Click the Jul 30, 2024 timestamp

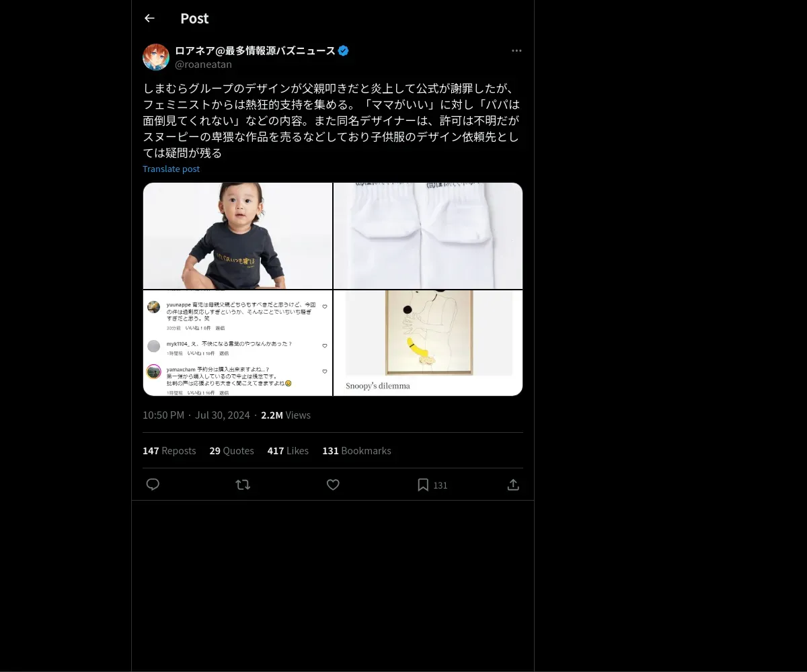(x=223, y=415)
